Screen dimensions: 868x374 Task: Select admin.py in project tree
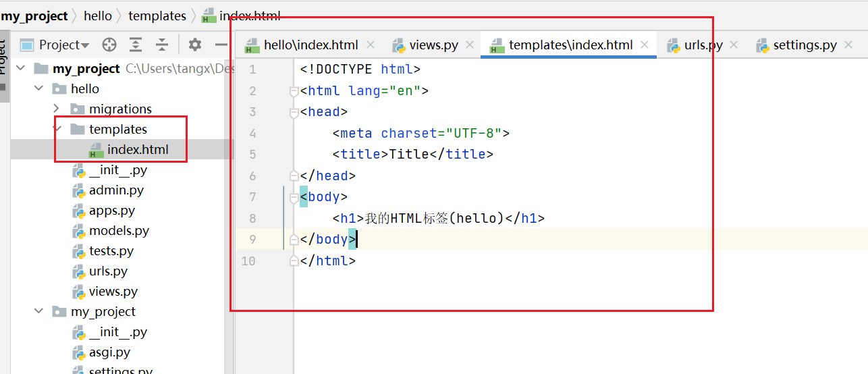116,190
